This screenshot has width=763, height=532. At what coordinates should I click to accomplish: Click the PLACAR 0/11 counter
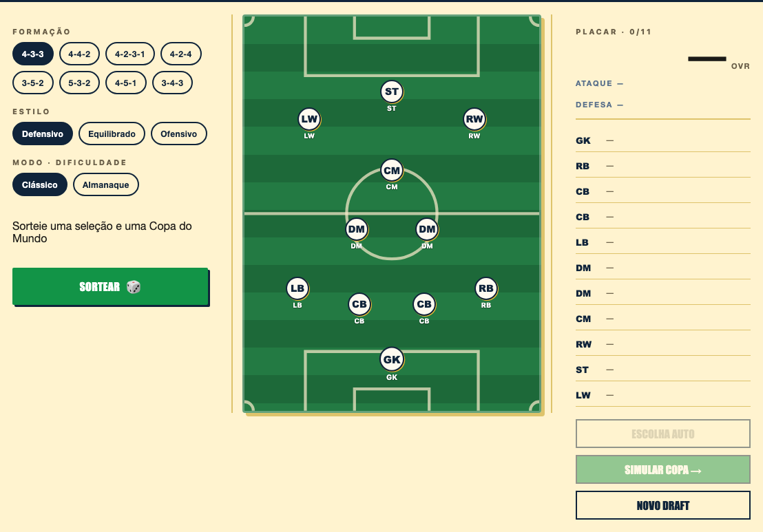614,32
